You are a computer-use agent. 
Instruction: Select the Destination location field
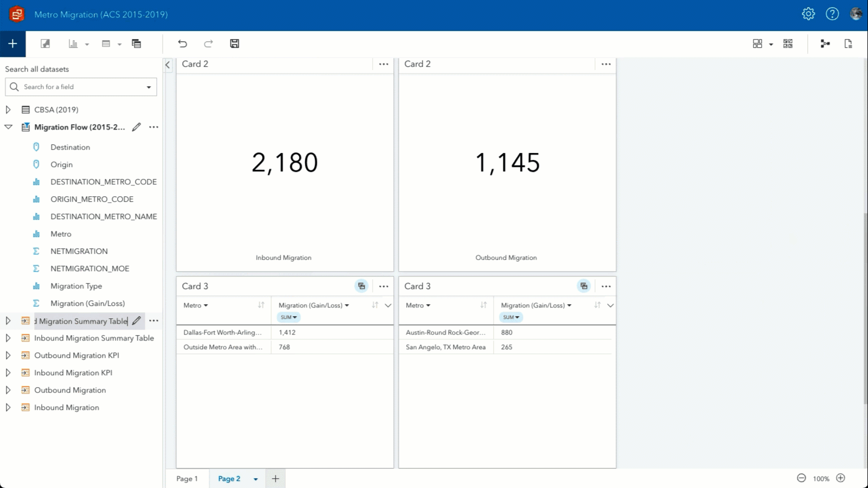point(70,147)
